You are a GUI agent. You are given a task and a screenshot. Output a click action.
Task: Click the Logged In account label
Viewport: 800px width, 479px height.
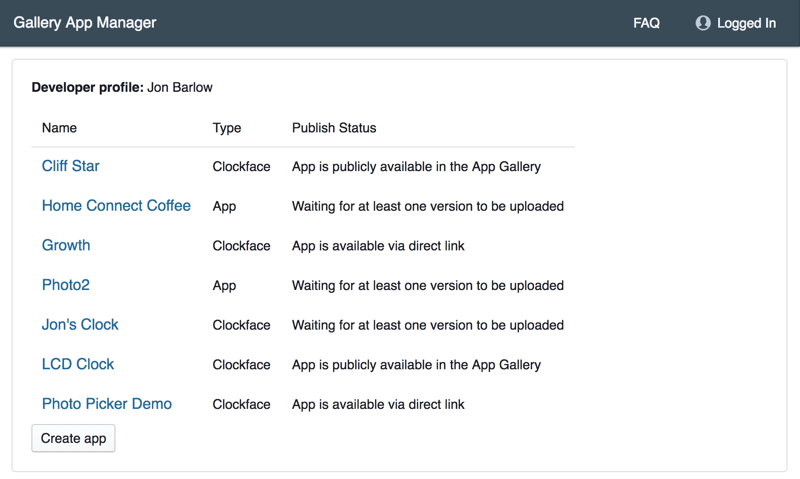point(746,23)
